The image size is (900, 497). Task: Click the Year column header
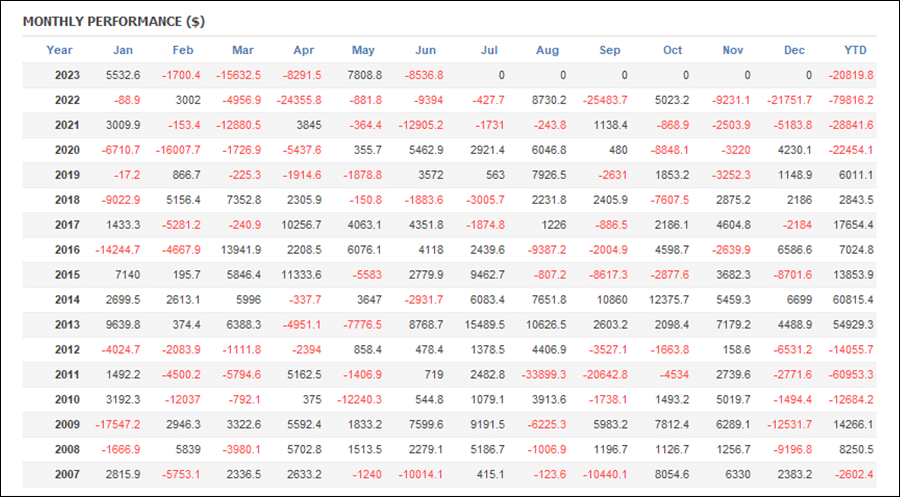point(60,50)
